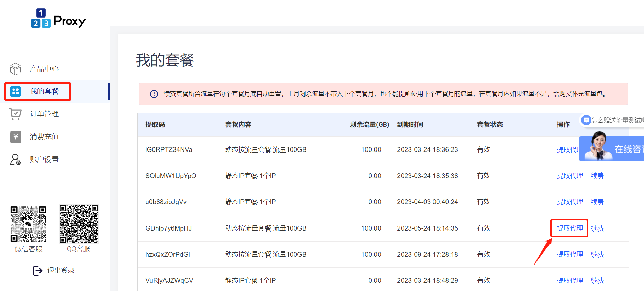
Task: Click 退出登录 to log out
Action: tap(60, 271)
